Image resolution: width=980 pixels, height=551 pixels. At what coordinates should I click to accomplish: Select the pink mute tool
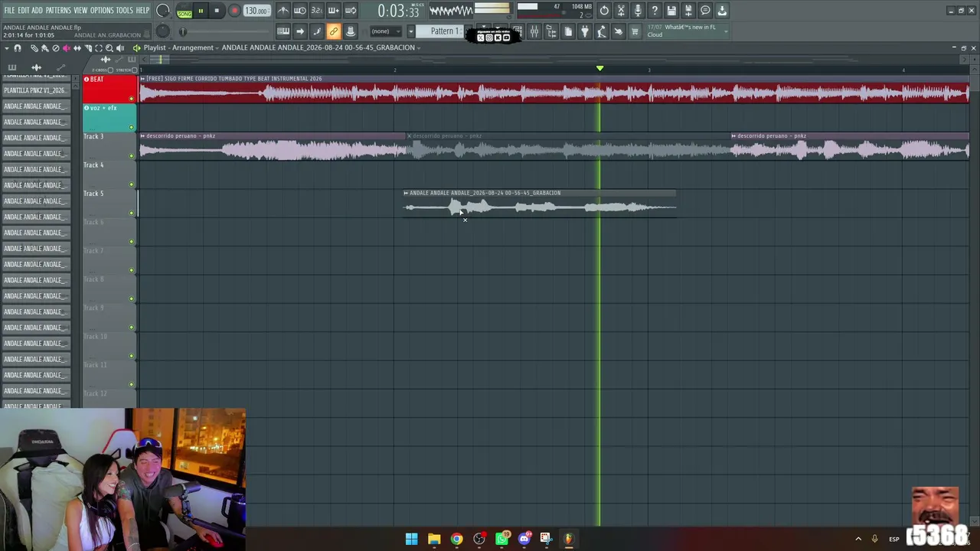tap(66, 48)
